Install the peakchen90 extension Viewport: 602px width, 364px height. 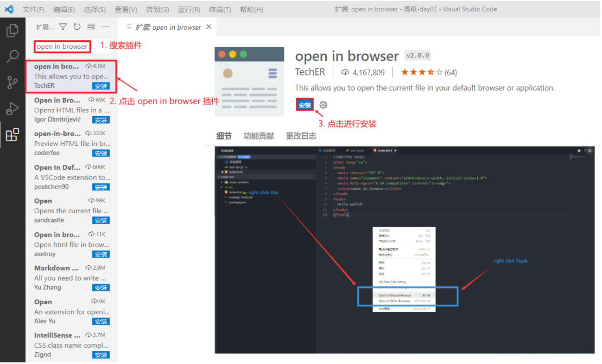click(101, 187)
